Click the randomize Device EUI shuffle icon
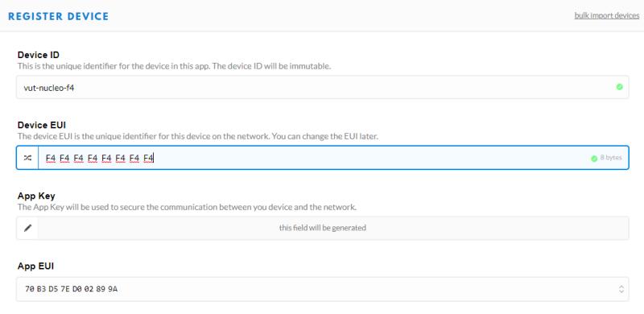Screen dimensions: 644x314 (x=27, y=158)
